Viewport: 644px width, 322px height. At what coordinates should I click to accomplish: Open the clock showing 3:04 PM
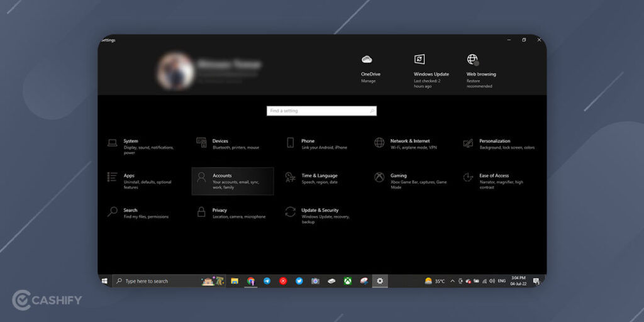point(518,281)
